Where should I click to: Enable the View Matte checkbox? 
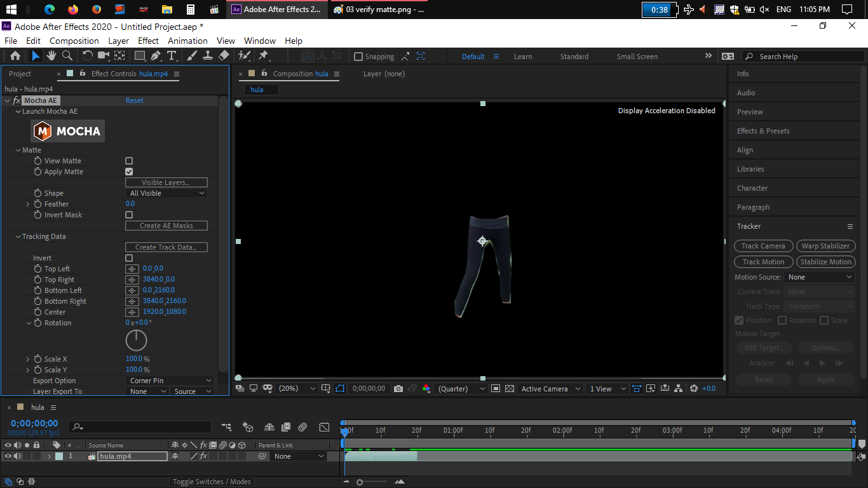[129, 161]
